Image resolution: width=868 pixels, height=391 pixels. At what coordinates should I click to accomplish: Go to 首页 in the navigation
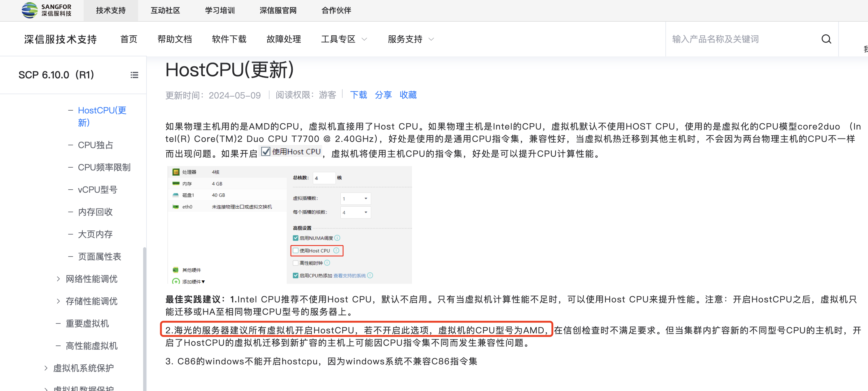(129, 39)
